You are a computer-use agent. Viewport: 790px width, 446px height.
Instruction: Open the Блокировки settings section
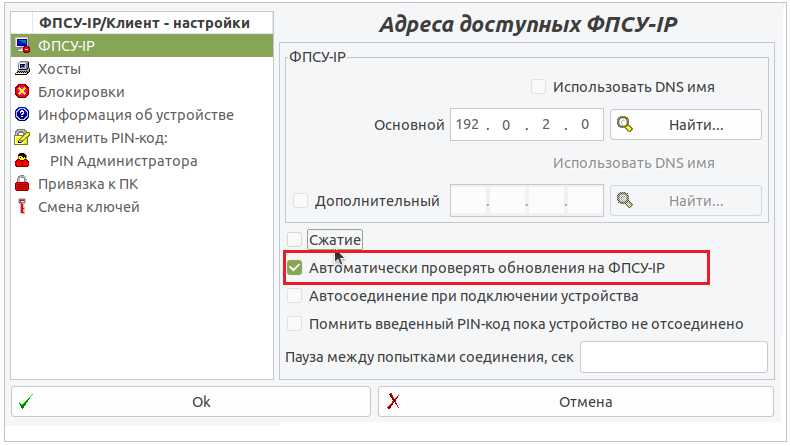pyautogui.click(x=82, y=92)
